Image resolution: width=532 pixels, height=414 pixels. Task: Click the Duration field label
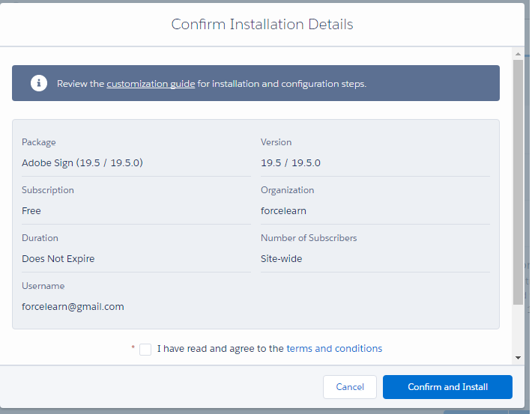tap(40, 238)
